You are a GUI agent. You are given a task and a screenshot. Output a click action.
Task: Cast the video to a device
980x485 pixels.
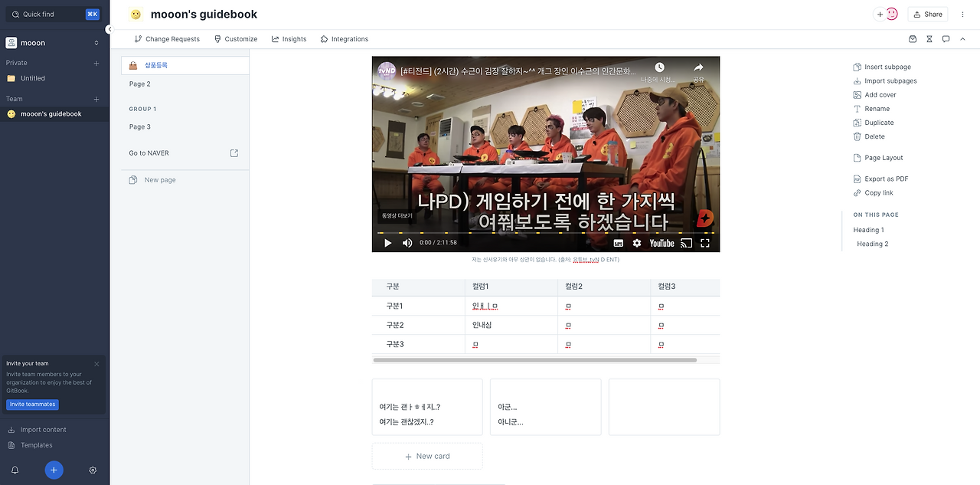tap(687, 243)
